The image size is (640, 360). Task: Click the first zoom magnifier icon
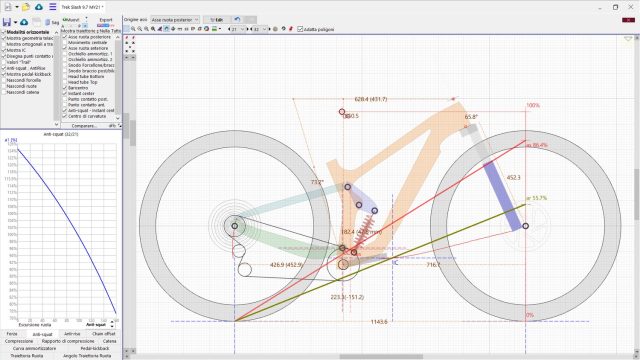[133, 29]
